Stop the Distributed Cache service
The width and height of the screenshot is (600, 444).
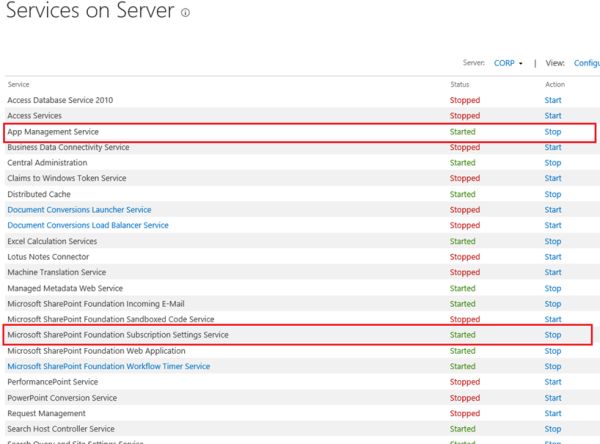point(553,194)
